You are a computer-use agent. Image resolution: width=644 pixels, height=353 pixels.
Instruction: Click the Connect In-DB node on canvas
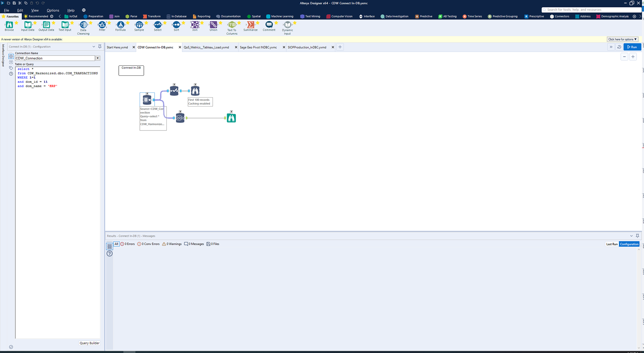point(147,100)
